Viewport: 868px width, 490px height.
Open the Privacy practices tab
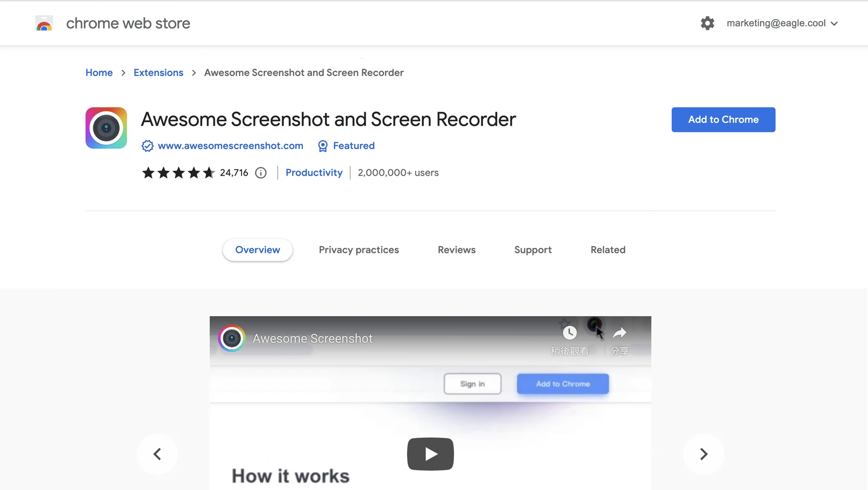coord(358,250)
